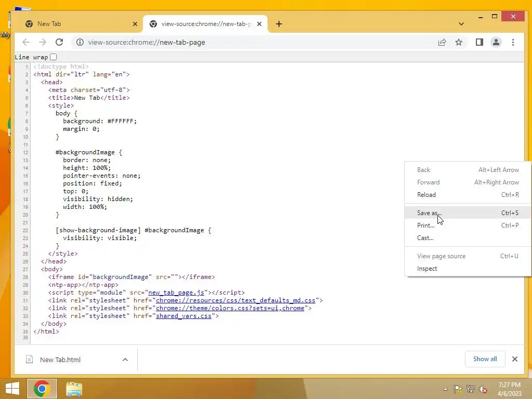The width and height of the screenshot is (532, 399).
Task: Select Print... in context menu
Action: (468, 225)
